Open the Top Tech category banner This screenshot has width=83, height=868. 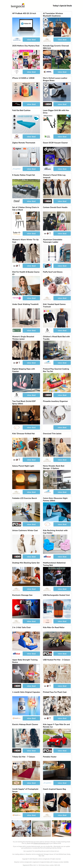pos(61,828)
